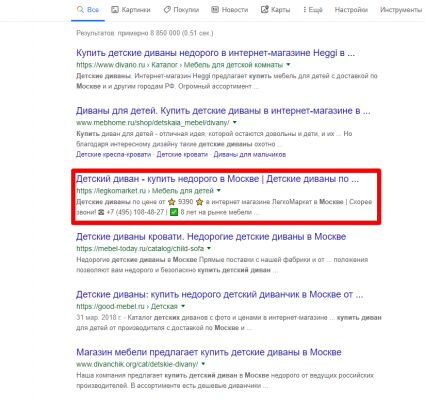The width and height of the screenshot is (425, 400).
Task: Click the phone number +7 (495) 108-48-27
Action: 135,212
